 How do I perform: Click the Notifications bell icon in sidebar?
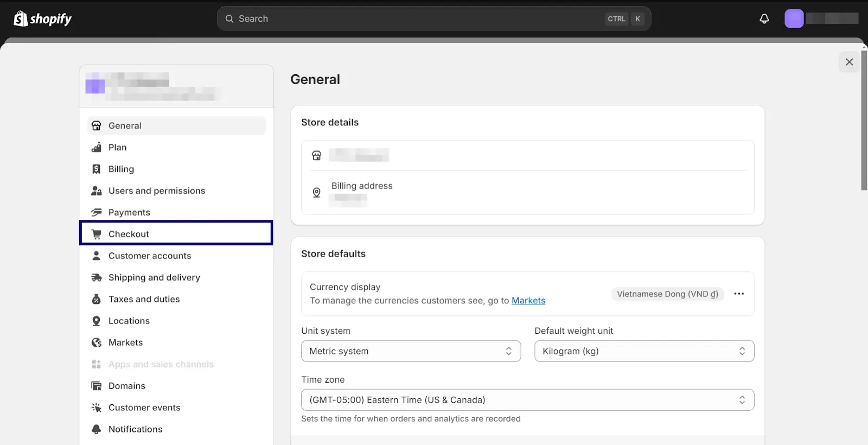[x=97, y=430]
